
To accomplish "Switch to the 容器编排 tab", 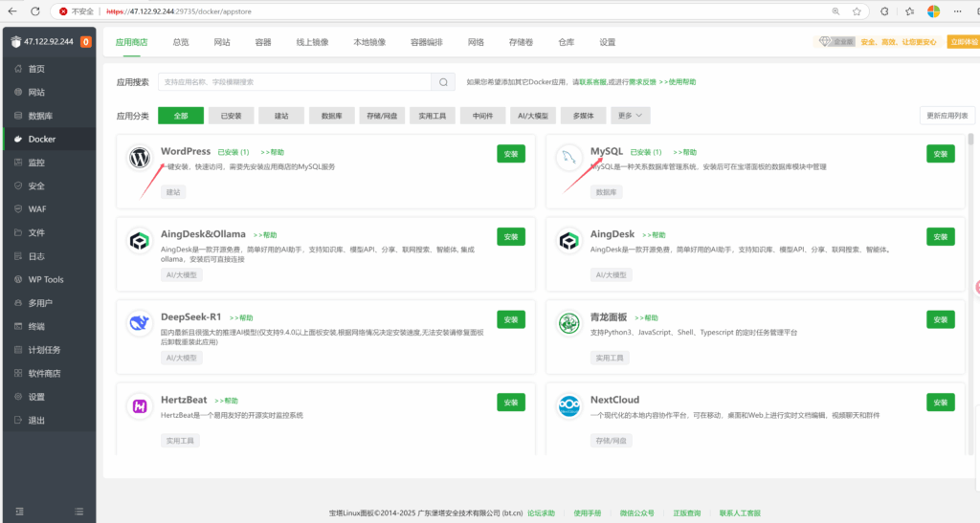I will 427,42.
